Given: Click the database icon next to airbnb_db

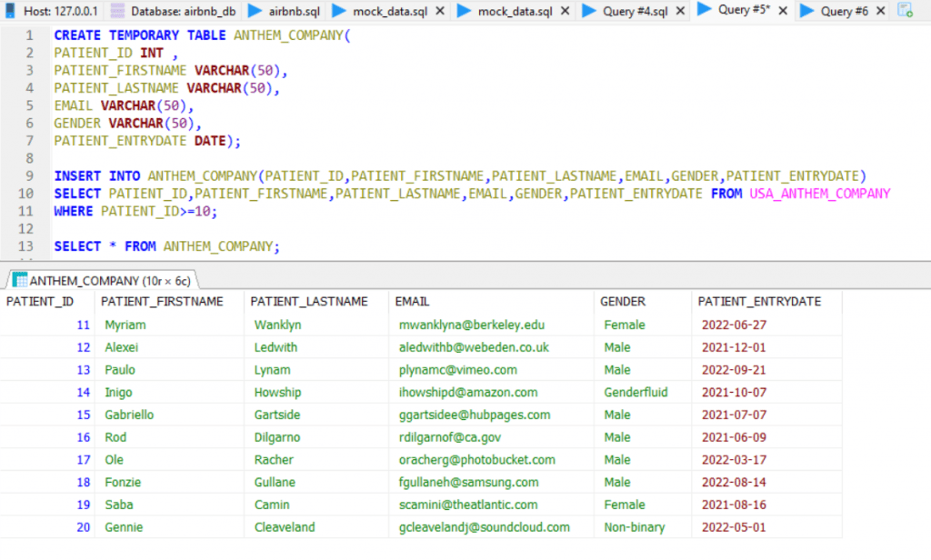Looking at the screenshot, I should click(119, 11).
